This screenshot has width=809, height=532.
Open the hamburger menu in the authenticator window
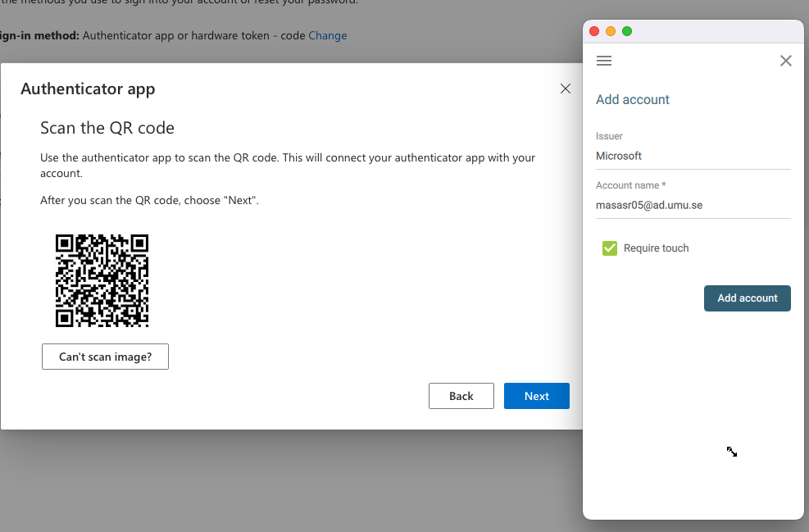(x=603, y=61)
